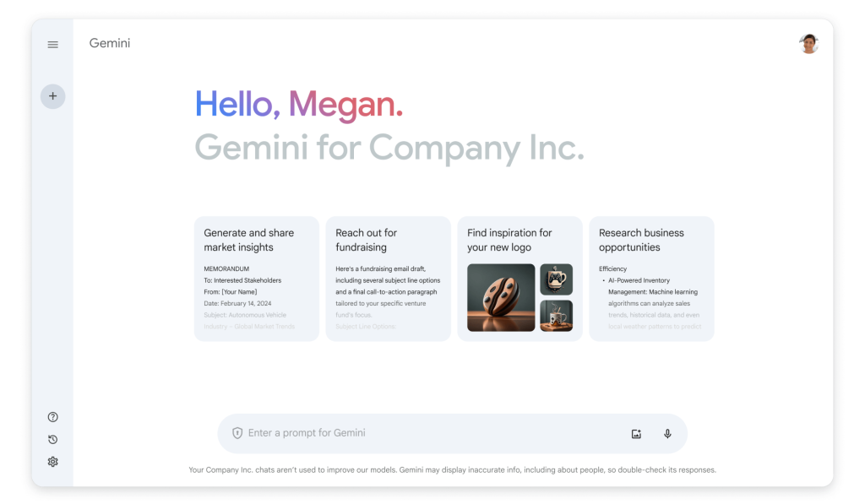Click 'From: [Your Name]' line
This screenshot has height=504, width=865.
231,292
